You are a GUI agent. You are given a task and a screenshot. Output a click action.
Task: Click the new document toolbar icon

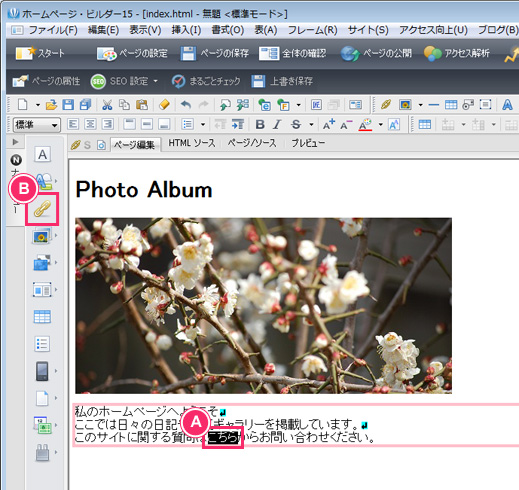coord(23,105)
